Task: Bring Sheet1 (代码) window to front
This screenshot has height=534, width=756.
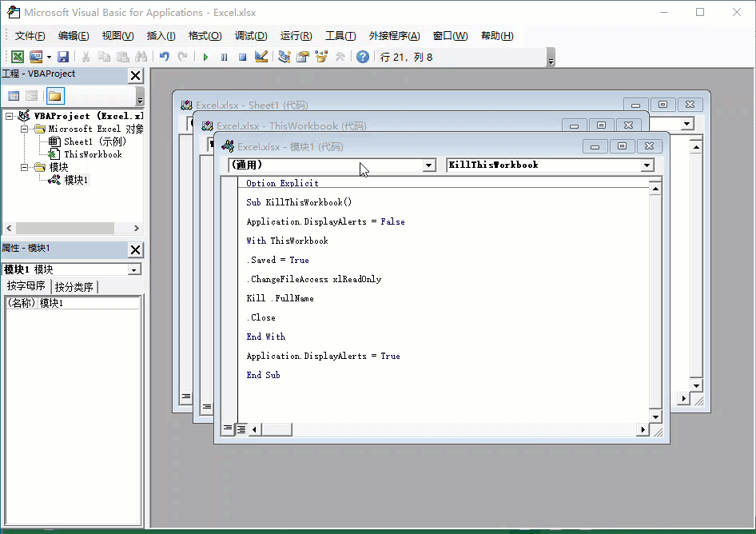Action: [252, 106]
